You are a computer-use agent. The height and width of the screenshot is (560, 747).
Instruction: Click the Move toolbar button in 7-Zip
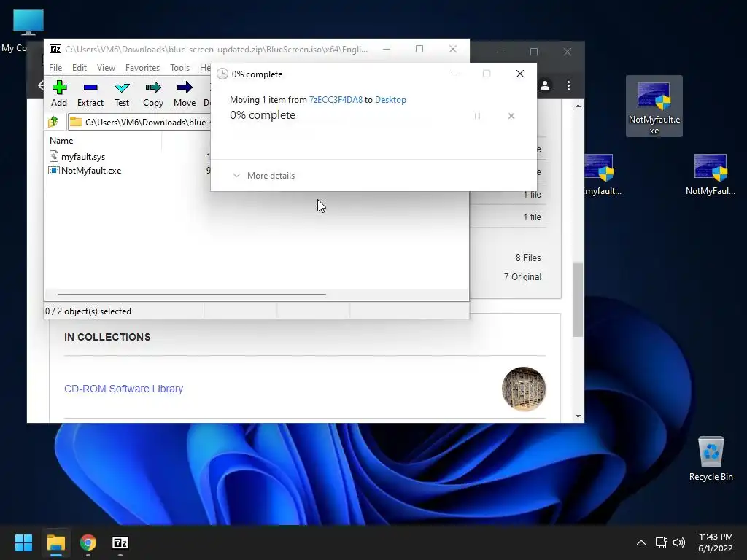point(185,94)
